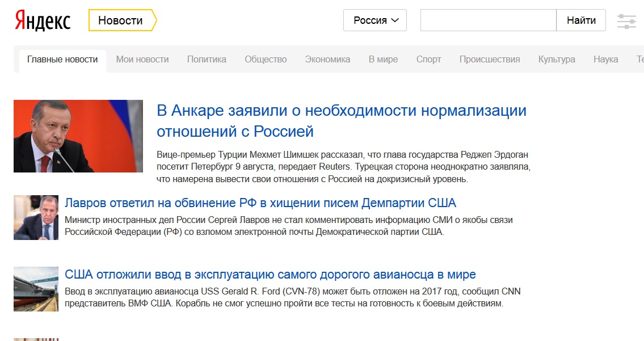This screenshot has width=644, height=341.
Task: Click the Министр иностранных дел summary text
Action: click(288, 226)
